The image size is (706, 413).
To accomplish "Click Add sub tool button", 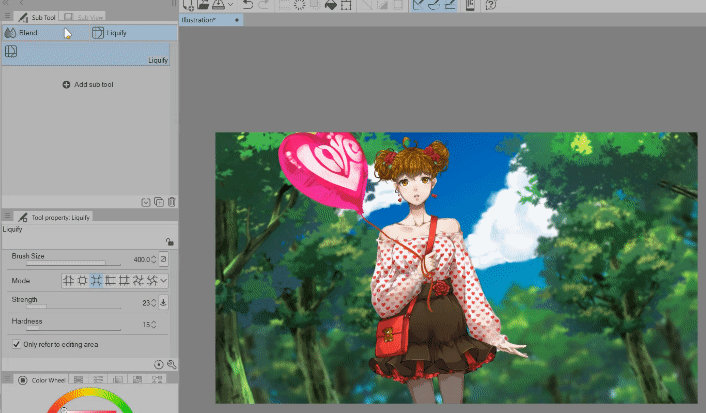I will coord(88,84).
